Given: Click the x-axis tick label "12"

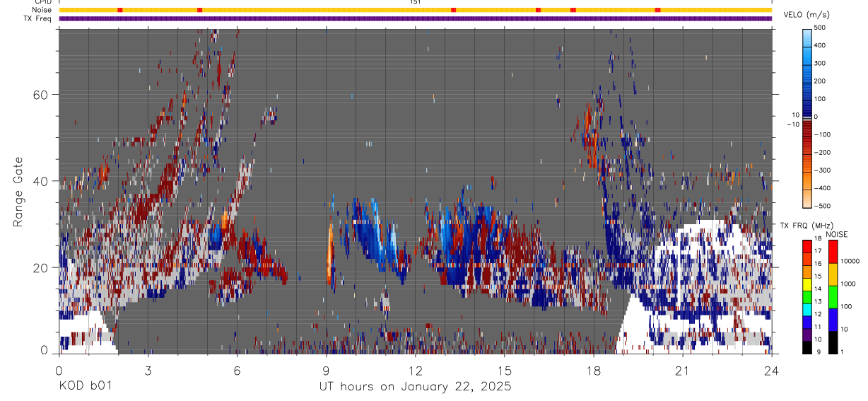Looking at the screenshot, I should 415,371.
